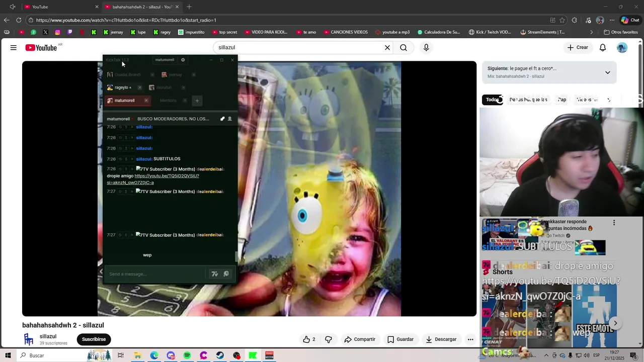
Task: Open File Explorer from taskbar
Action: [137, 355]
